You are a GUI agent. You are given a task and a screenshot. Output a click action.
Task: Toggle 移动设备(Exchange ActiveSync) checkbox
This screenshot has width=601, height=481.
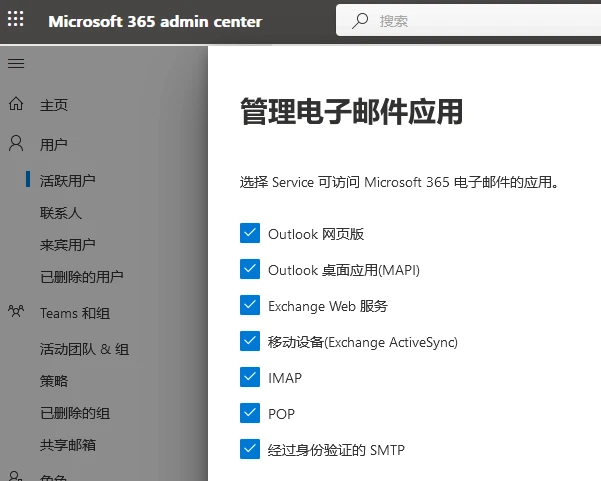pos(250,341)
